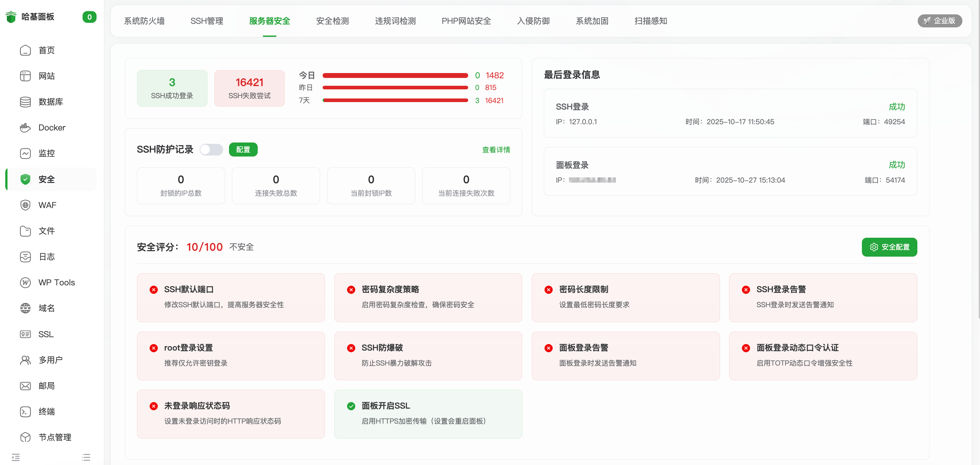Open the Docker panel icon

click(x=25, y=127)
